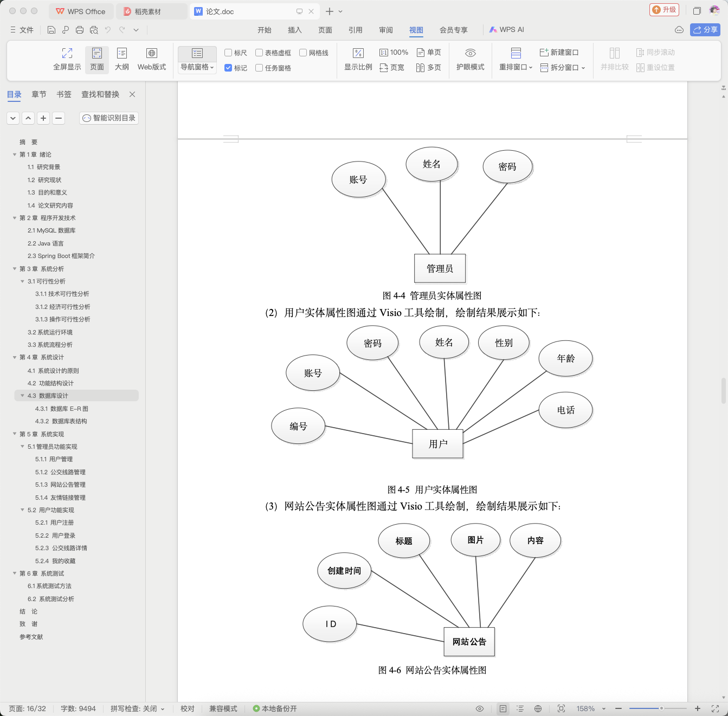Click the new window button
The width and height of the screenshot is (728, 716).
point(559,53)
